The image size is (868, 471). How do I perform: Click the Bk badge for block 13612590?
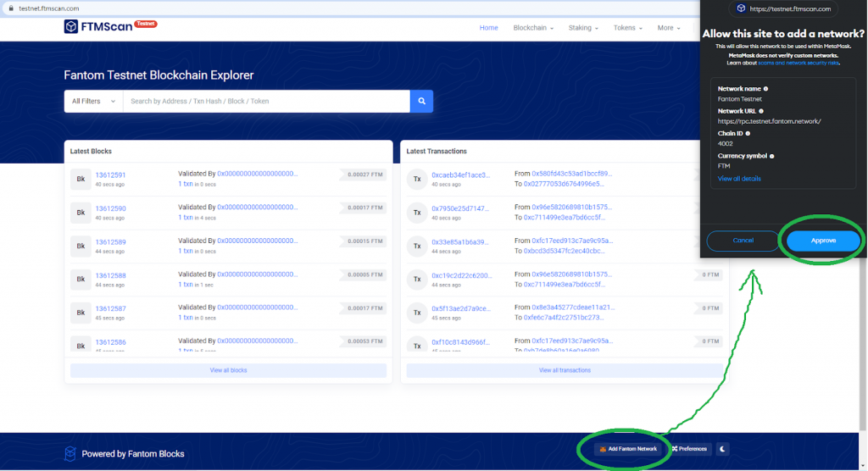[x=81, y=213]
